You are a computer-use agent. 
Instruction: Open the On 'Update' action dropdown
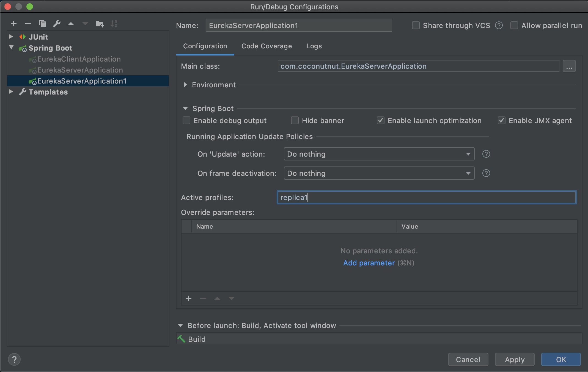[379, 154]
